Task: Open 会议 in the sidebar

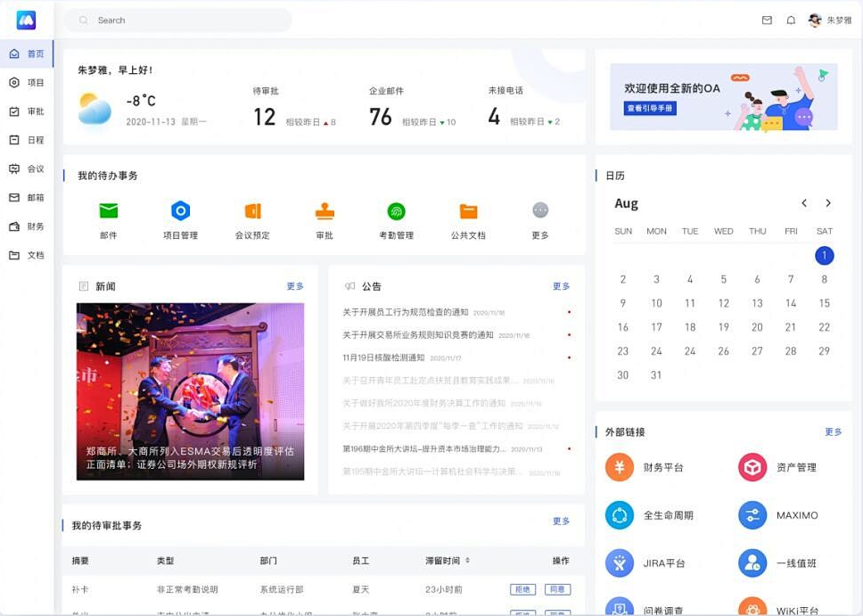Action: [27, 168]
